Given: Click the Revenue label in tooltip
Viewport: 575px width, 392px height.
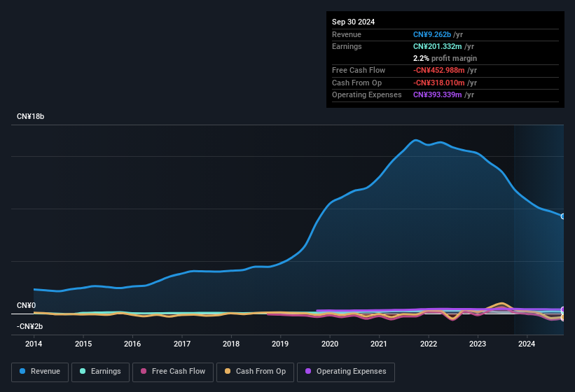Looking at the screenshot, I should [347, 34].
